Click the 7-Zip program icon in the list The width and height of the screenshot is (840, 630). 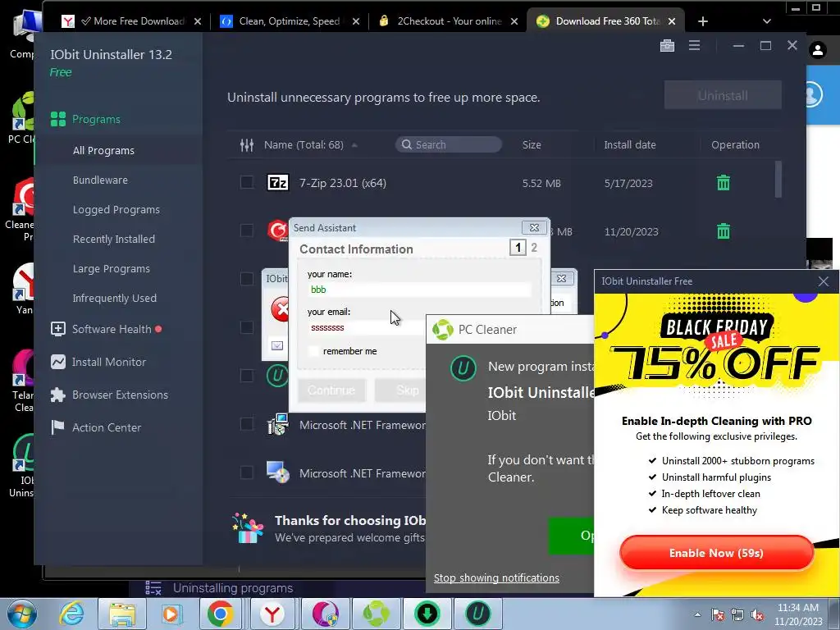pyautogui.click(x=278, y=183)
